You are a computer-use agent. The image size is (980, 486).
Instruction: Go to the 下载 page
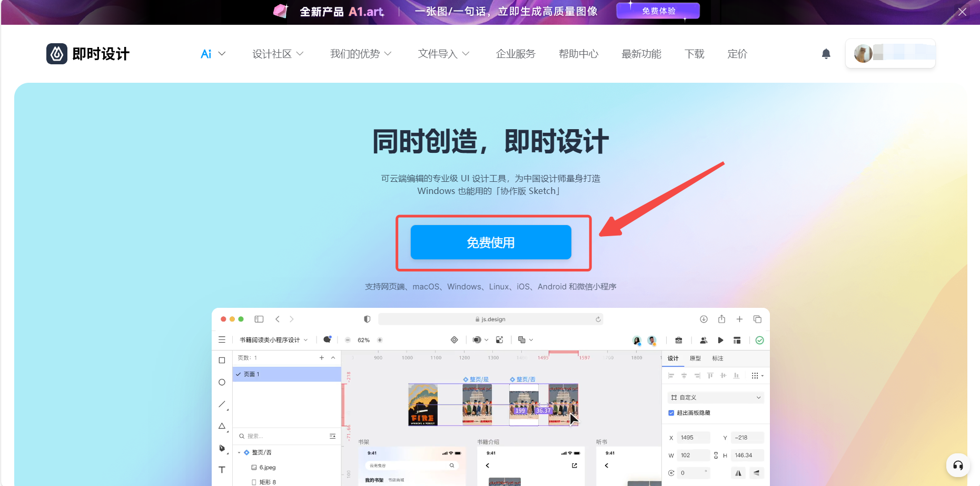pos(694,54)
